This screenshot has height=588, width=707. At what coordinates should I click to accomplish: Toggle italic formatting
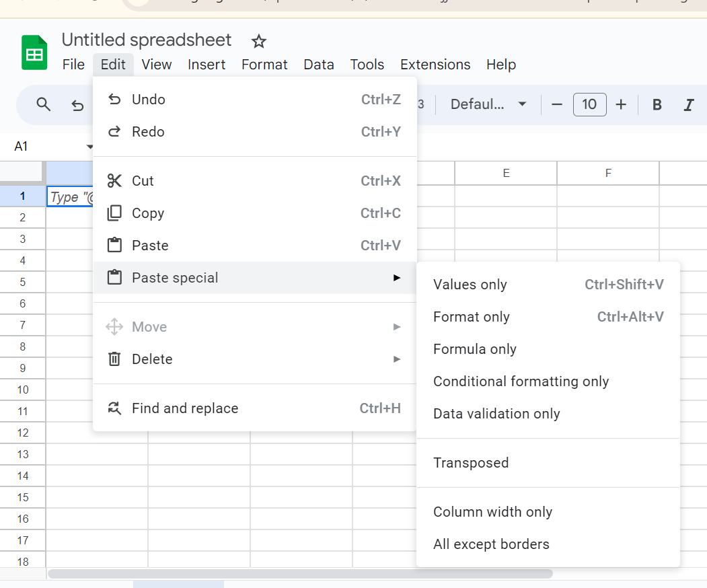coord(688,104)
